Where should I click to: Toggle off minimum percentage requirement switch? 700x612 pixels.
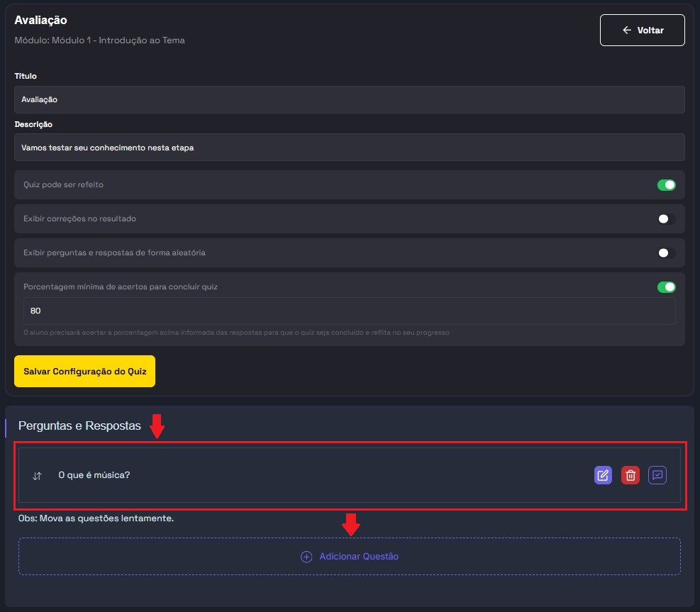pos(666,287)
